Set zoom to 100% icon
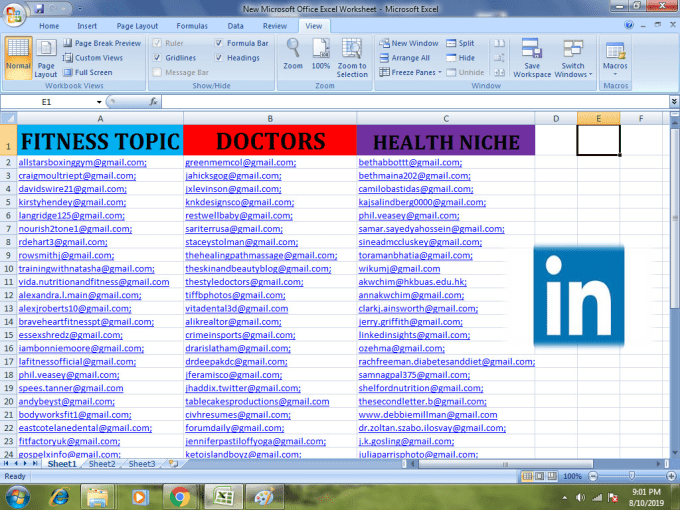 point(320,51)
